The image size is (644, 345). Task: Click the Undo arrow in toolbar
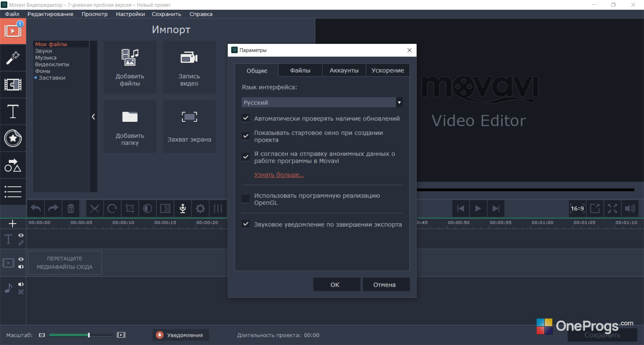(x=36, y=209)
